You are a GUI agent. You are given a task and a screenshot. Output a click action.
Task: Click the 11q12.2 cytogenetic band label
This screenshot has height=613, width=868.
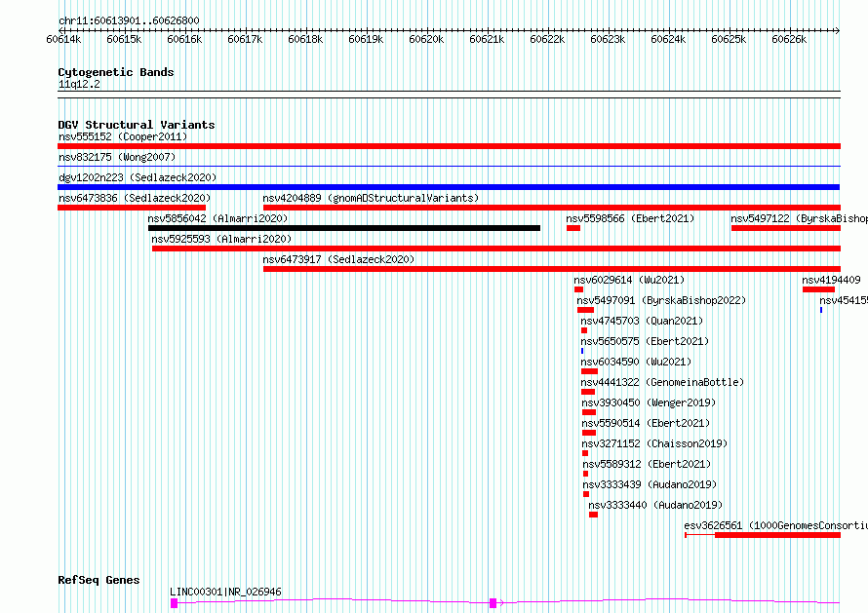tap(79, 85)
